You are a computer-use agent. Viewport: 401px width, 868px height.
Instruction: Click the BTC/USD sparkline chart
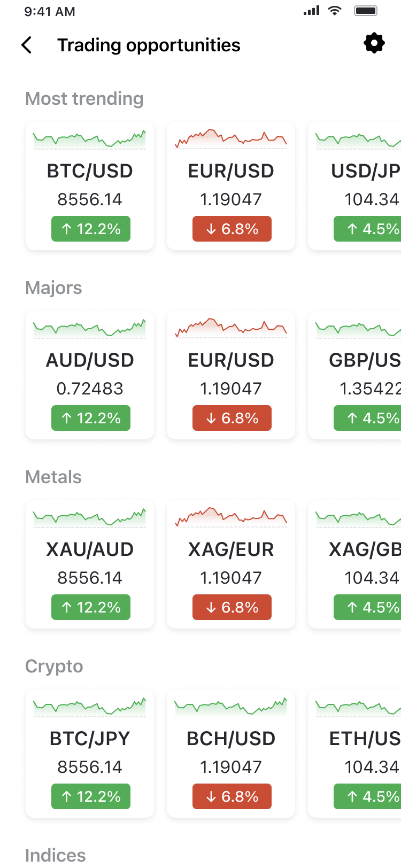(90, 139)
